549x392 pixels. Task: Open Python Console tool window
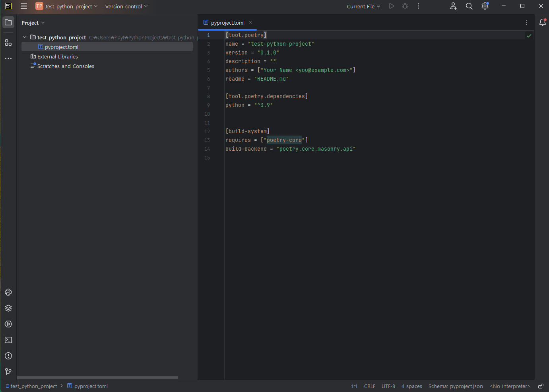(x=8, y=292)
